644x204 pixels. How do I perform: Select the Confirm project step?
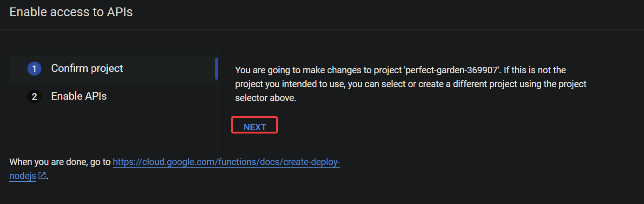point(112,69)
